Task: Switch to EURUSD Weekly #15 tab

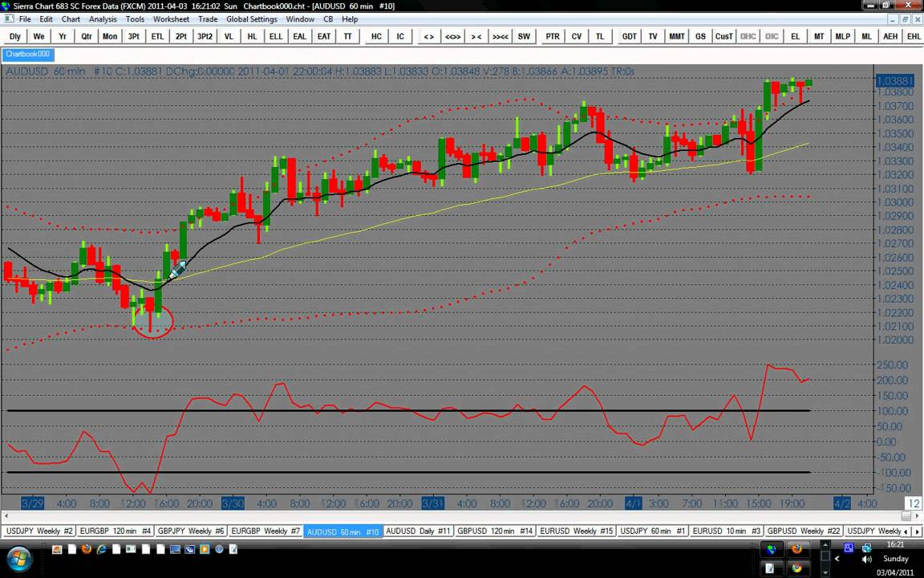Action: (577, 531)
